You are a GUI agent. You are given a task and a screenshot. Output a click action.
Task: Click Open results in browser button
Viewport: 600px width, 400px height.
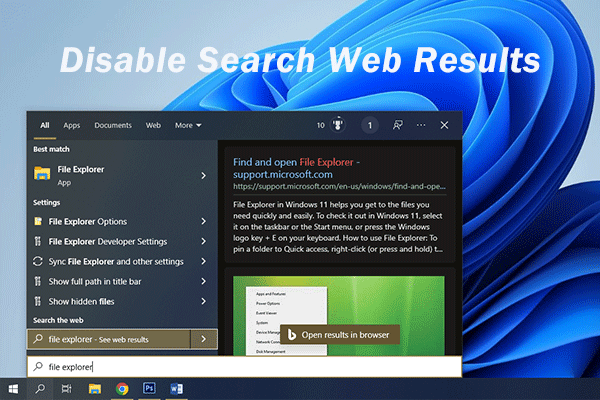point(340,335)
